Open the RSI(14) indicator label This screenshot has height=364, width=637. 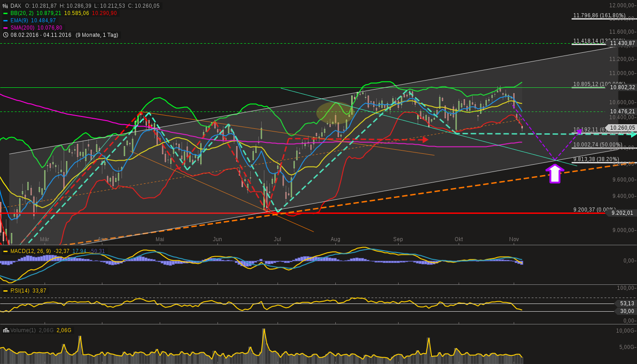click(x=20, y=291)
